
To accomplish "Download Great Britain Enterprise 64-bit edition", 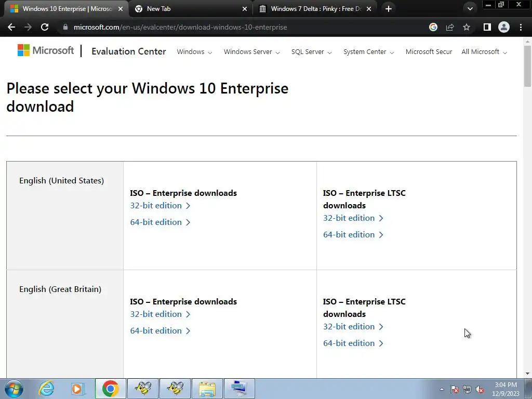I will (160, 331).
